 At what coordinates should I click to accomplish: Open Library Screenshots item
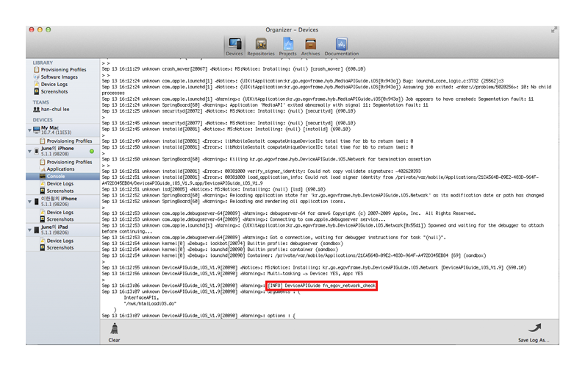(55, 91)
